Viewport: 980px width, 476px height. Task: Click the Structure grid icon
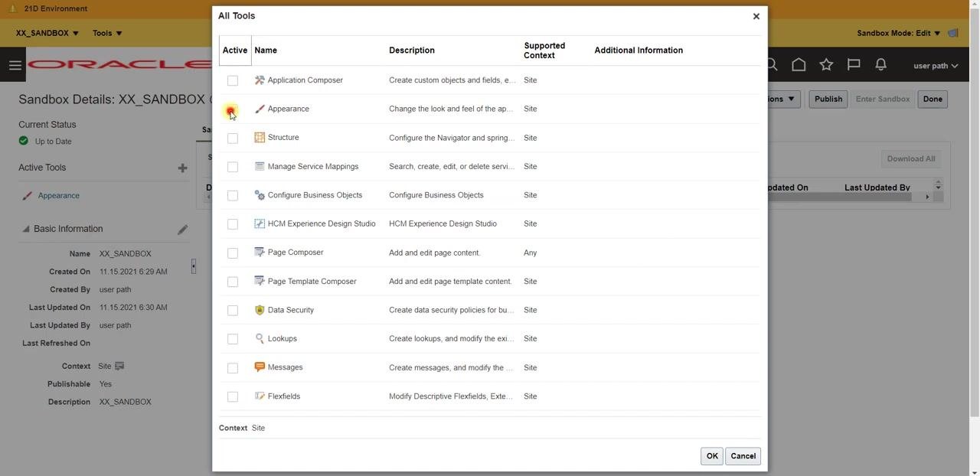click(x=260, y=138)
